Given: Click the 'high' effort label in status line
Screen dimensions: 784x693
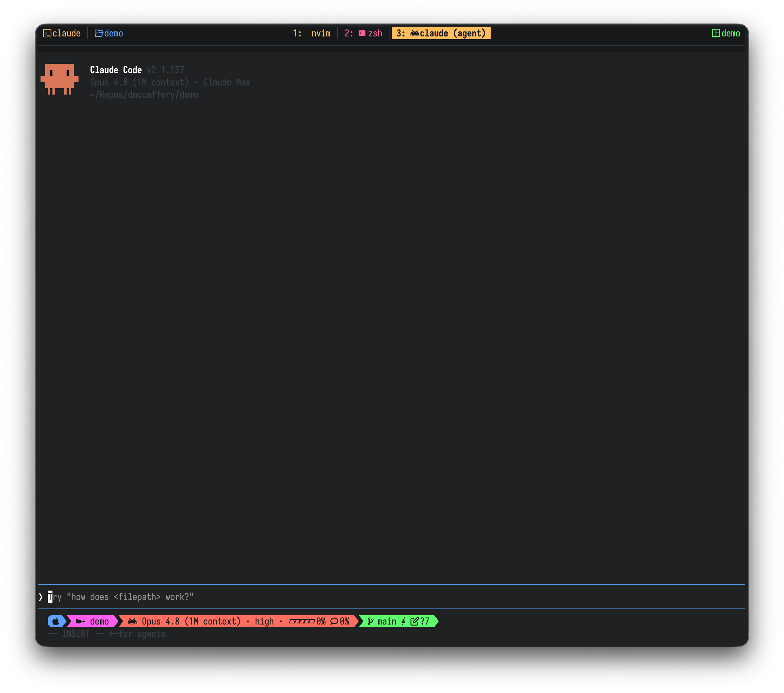Looking at the screenshot, I should coord(264,621).
